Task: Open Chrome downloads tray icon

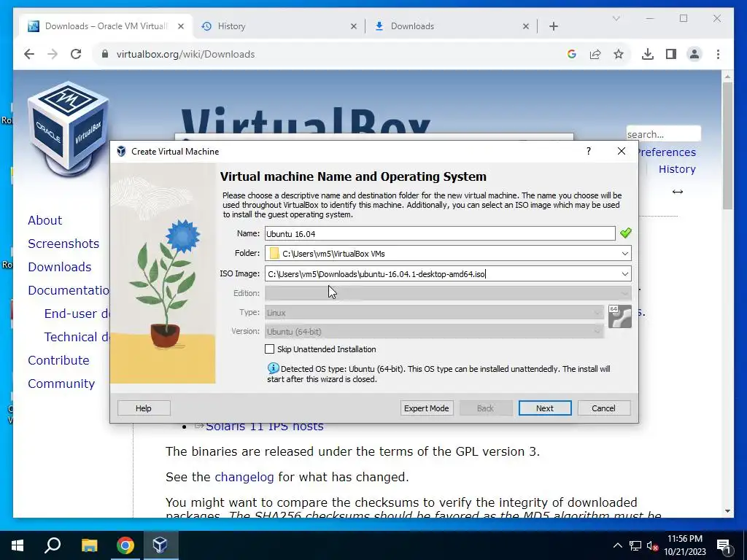Action: (648, 54)
